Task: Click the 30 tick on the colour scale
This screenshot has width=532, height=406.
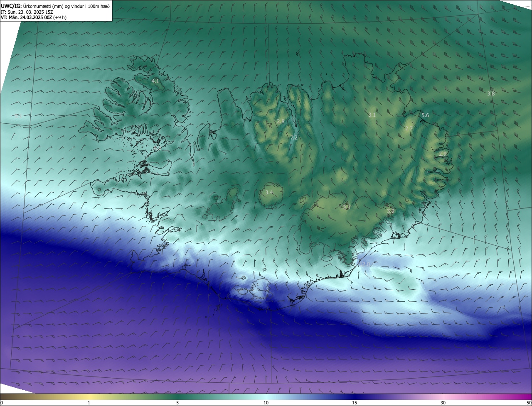Action: [x=443, y=403]
